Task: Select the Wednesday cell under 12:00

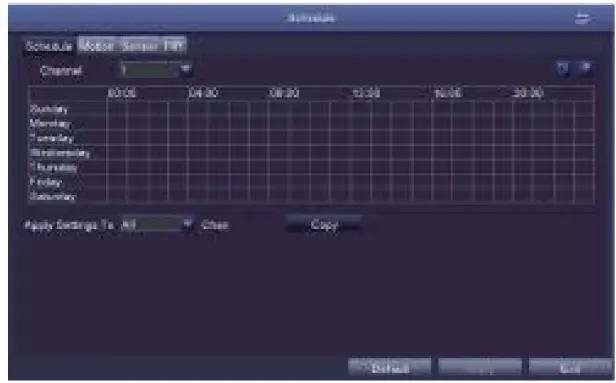Action: pos(361,152)
